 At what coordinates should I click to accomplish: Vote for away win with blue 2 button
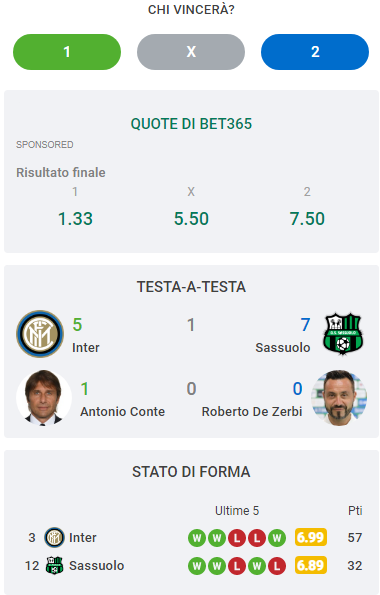point(315,52)
